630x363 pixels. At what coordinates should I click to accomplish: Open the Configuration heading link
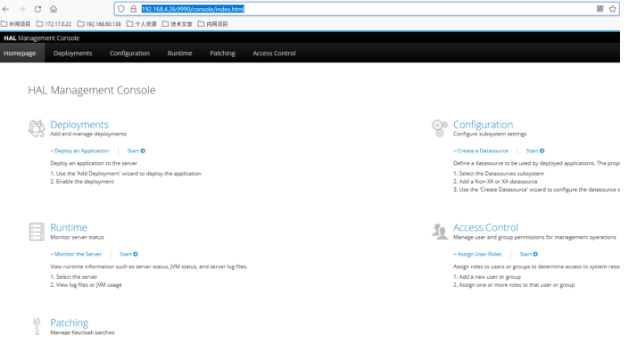pyautogui.click(x=483, y=125)
